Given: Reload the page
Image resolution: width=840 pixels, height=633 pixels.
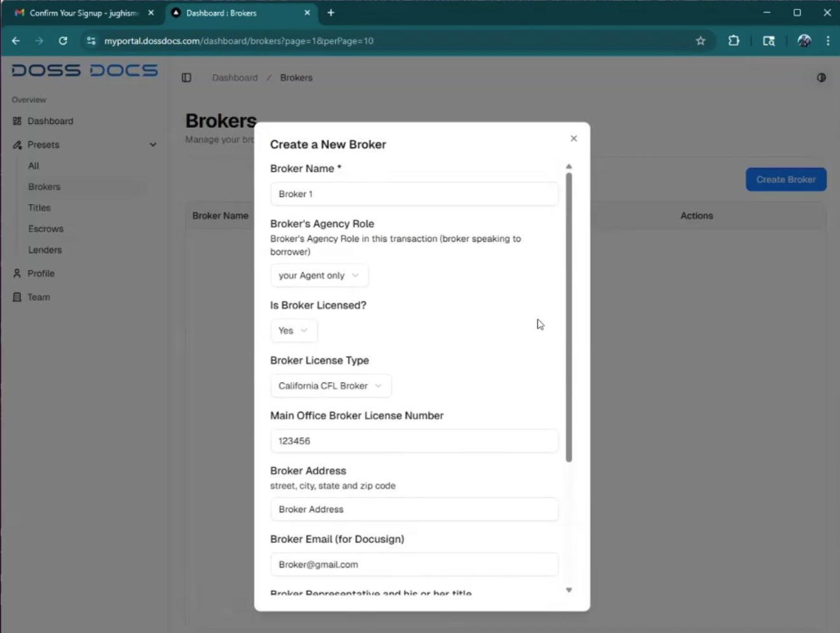Looking at the screenshot, I should 63,41.
